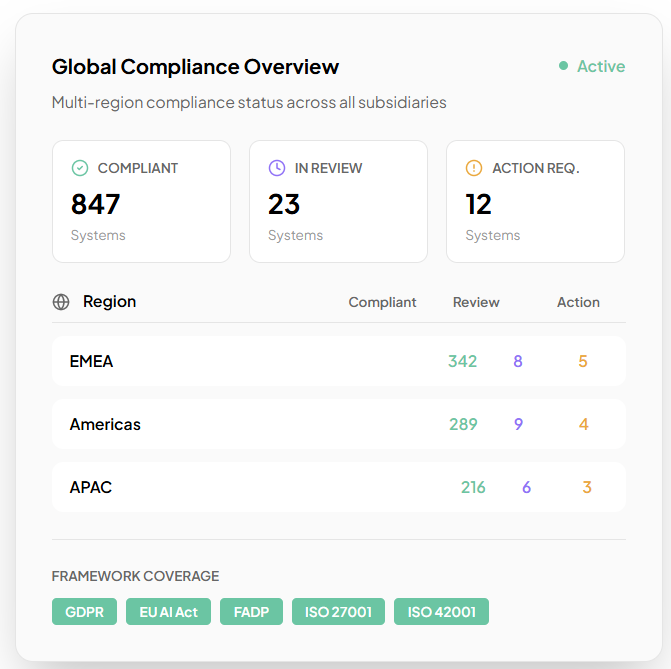The height and width of the screenshot is (669, 671).
Task: Click the EMEA action count of 5
Action: point(583,361)
